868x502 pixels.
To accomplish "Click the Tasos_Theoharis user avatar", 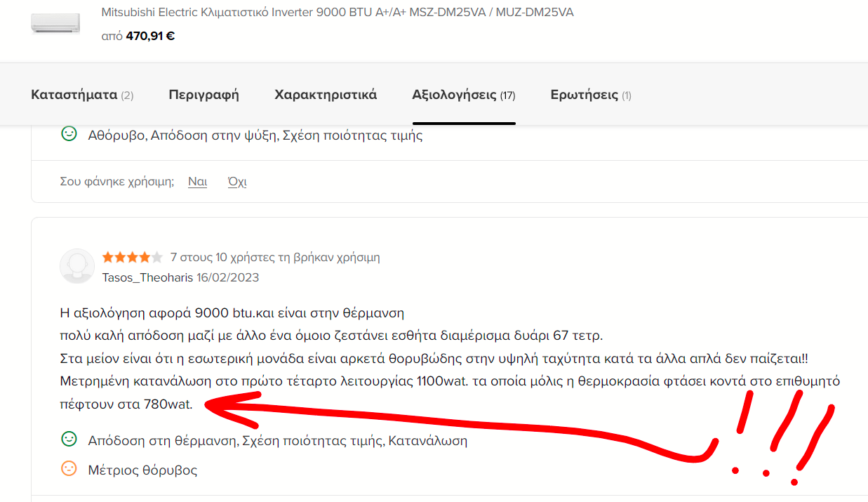I will [77, 266].
